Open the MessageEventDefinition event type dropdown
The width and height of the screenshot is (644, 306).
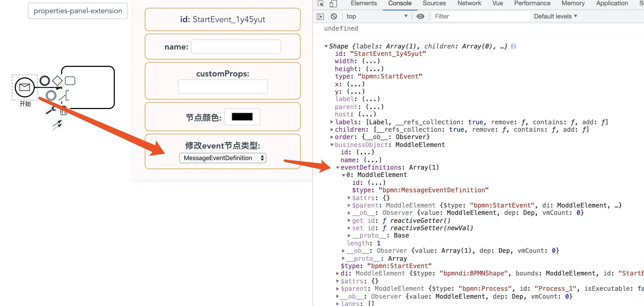click(222, 158)
